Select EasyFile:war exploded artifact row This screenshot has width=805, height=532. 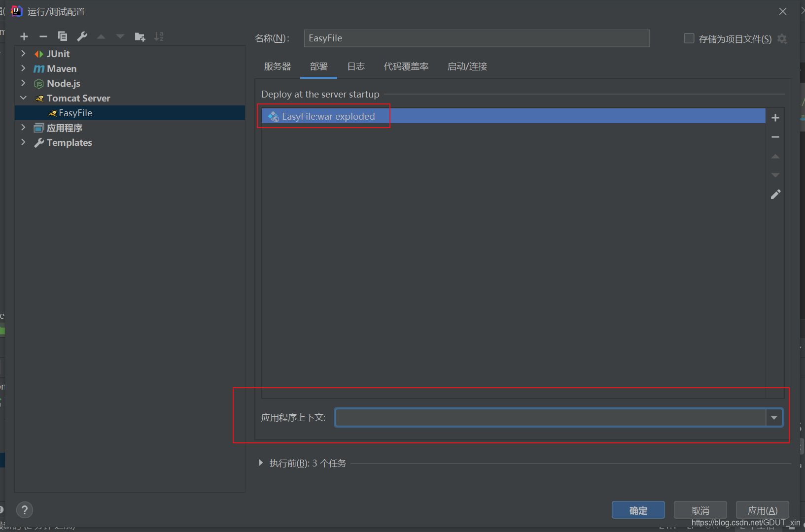click(513, 116)
